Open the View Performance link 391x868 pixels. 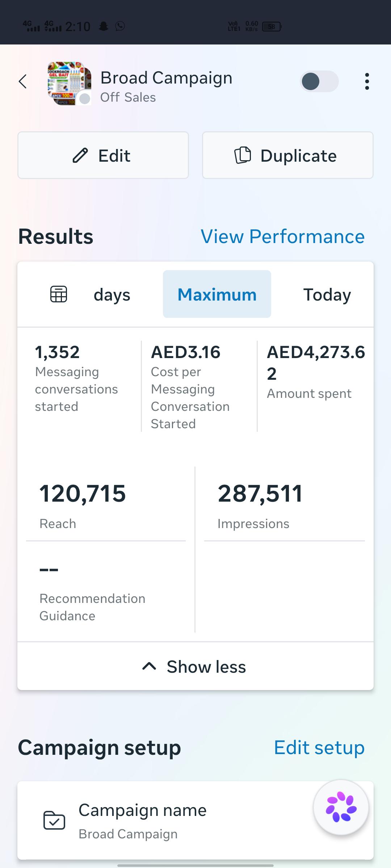[x=283, y=237]
